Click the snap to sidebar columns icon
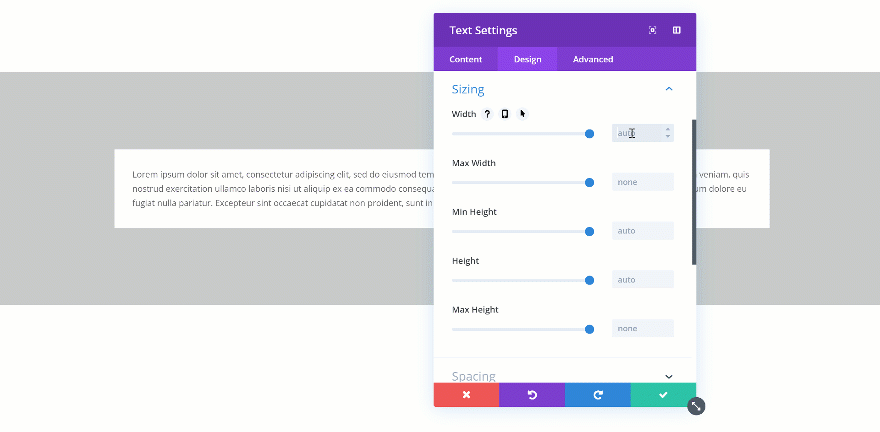Viewport: 880px width, 432px height. click(x=677, y=30)
